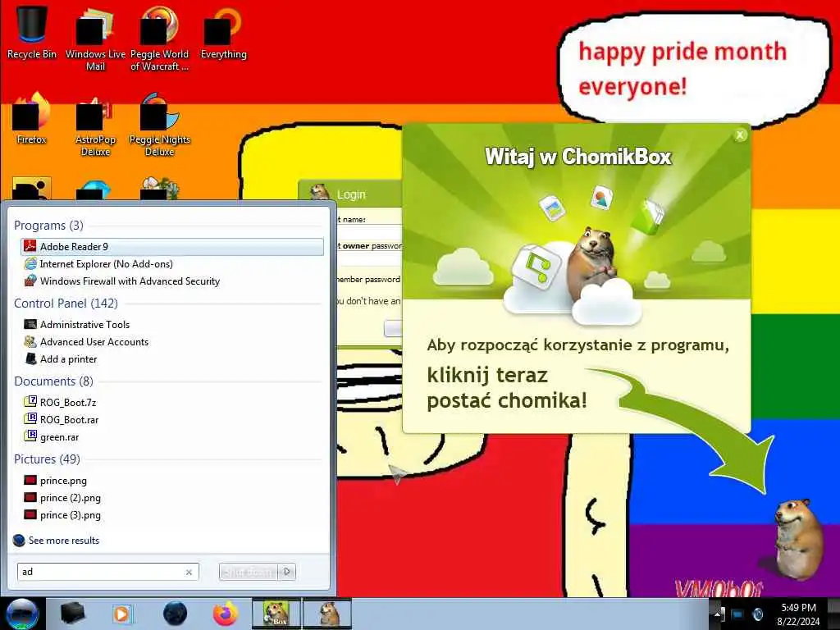Clear the search box with X

tap(189, 572)
